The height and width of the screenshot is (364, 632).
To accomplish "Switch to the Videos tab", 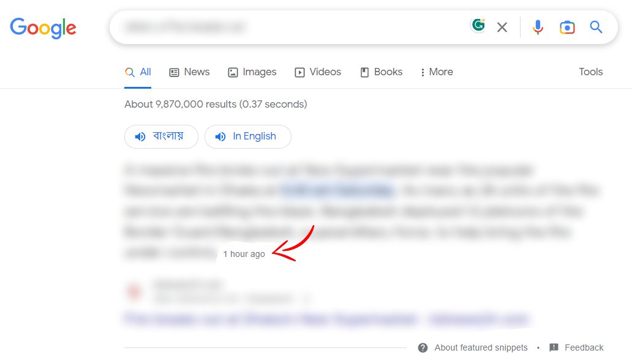I will tap(318, 72).
